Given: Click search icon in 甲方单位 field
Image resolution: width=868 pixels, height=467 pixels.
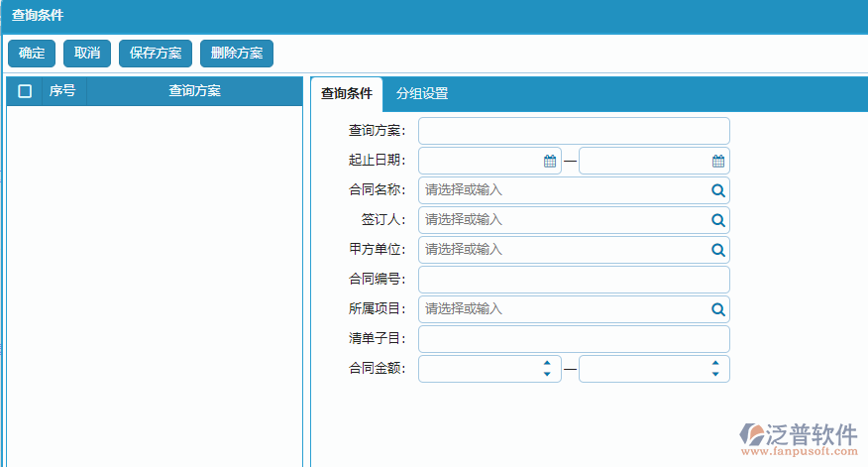Looking at the screenshot, I should pyautogui.click(x=718, y=250).
